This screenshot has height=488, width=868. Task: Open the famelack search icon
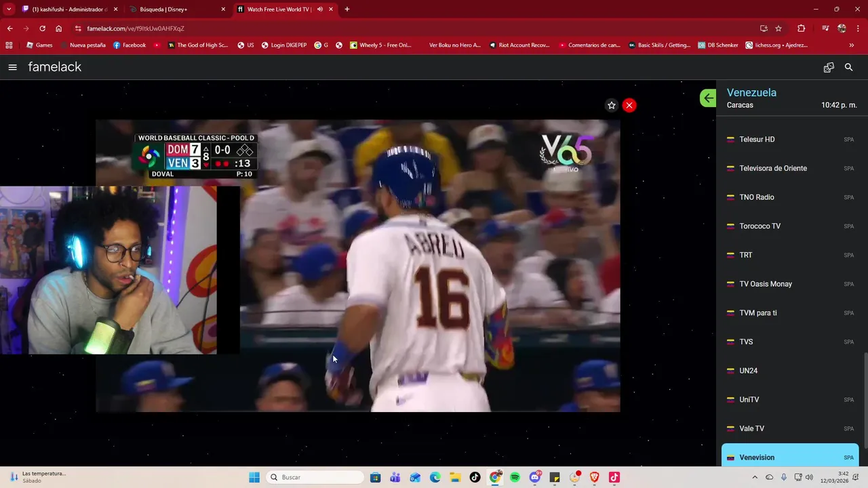pyautogui.click(x=848, y=67)
